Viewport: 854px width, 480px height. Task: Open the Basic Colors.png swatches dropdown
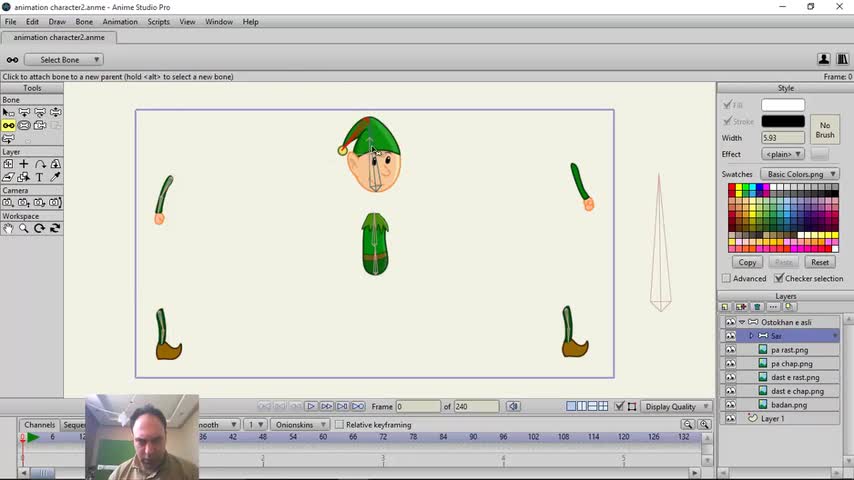click(800, 174)
